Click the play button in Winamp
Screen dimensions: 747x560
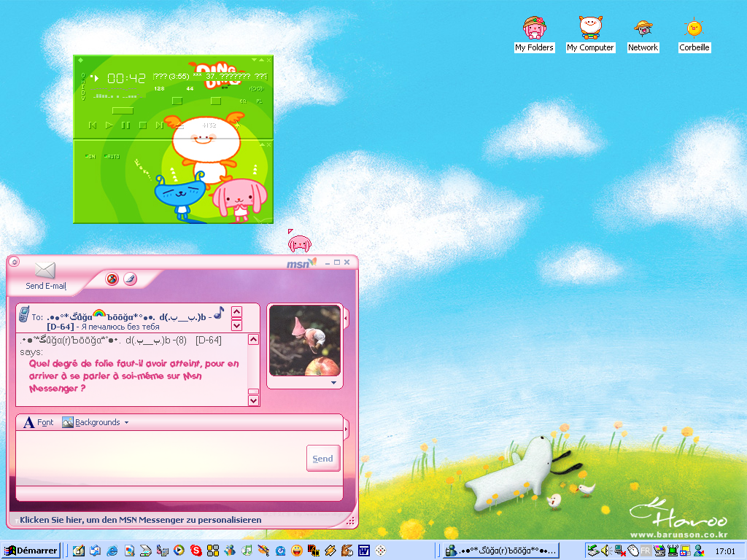pos(109,125)
